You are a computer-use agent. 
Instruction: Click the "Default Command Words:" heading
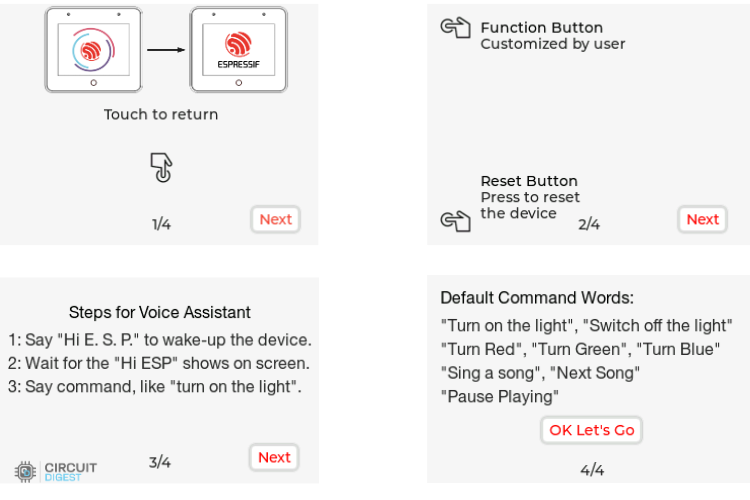coord(537,298)
